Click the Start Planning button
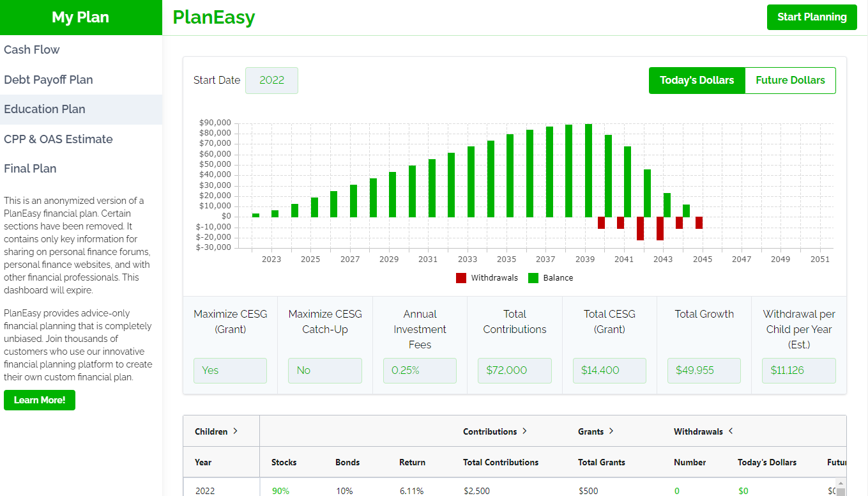Image resolution: width=868 pixels, height=496 pixels. (x=812, y=17)
